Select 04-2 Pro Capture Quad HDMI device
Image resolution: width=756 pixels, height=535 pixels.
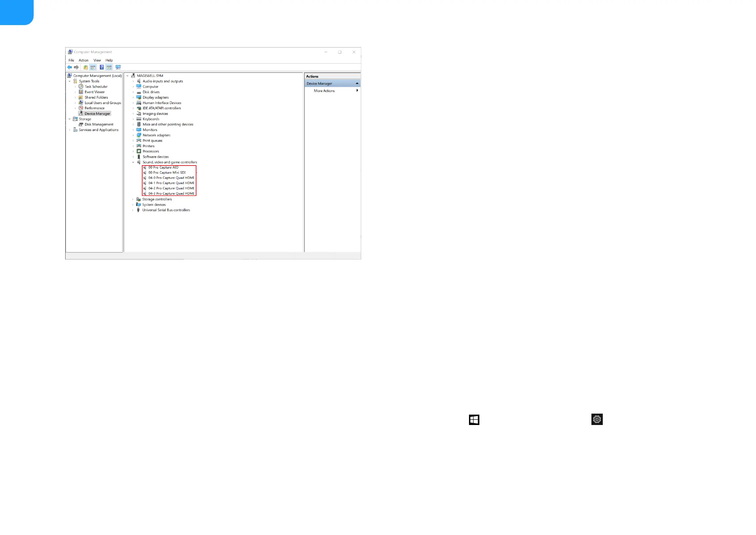171,188
